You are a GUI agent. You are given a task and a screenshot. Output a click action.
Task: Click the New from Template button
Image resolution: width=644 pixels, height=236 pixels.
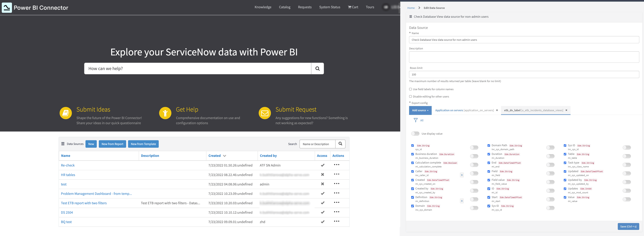pyautogui.click(x=143, y=144)
